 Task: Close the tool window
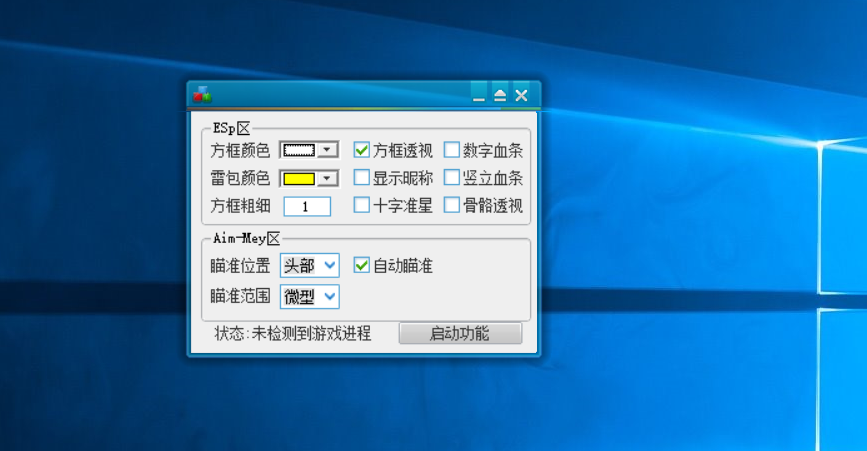[521, 95]
